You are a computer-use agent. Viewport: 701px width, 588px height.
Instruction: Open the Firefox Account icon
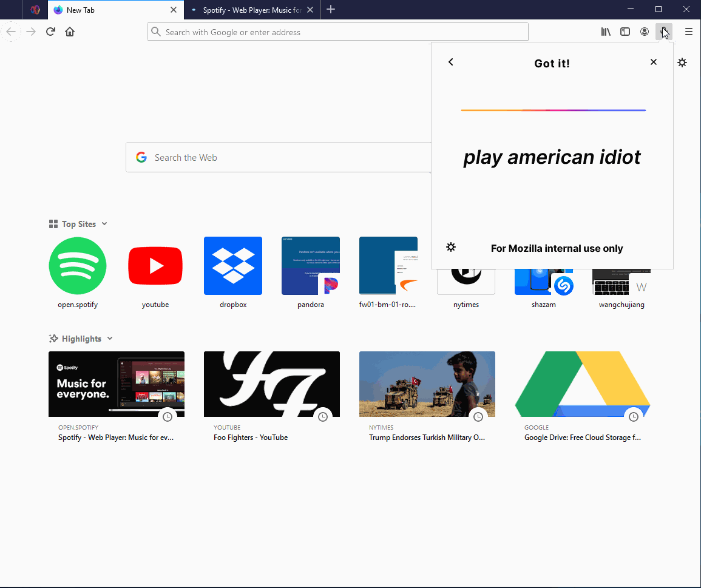644,32
